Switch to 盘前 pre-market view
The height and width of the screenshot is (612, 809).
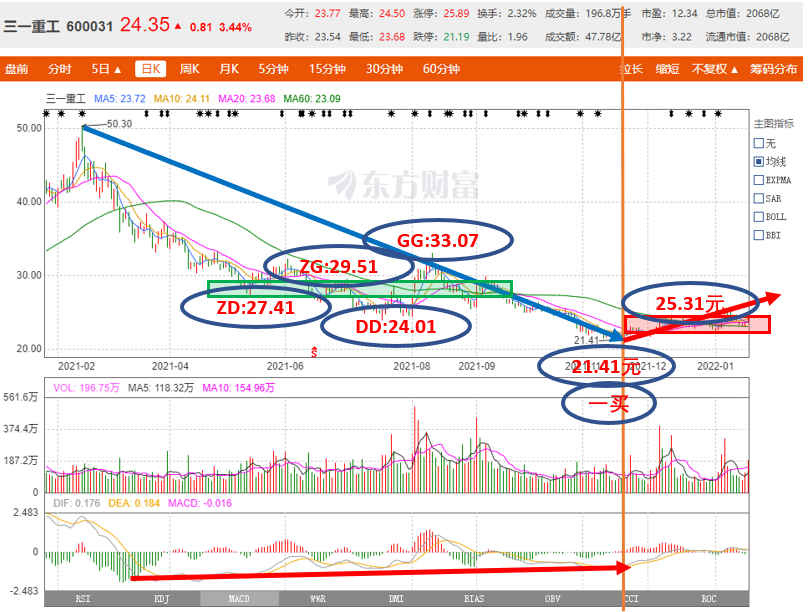[x=17, y=69]
